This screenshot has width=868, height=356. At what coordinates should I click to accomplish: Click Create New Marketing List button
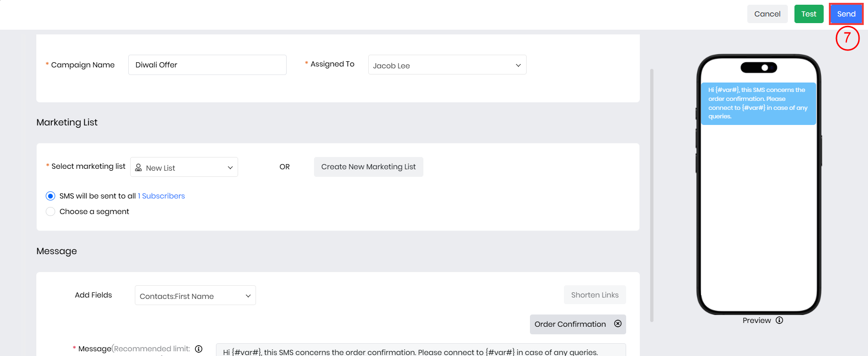click(x=368, y=167)
